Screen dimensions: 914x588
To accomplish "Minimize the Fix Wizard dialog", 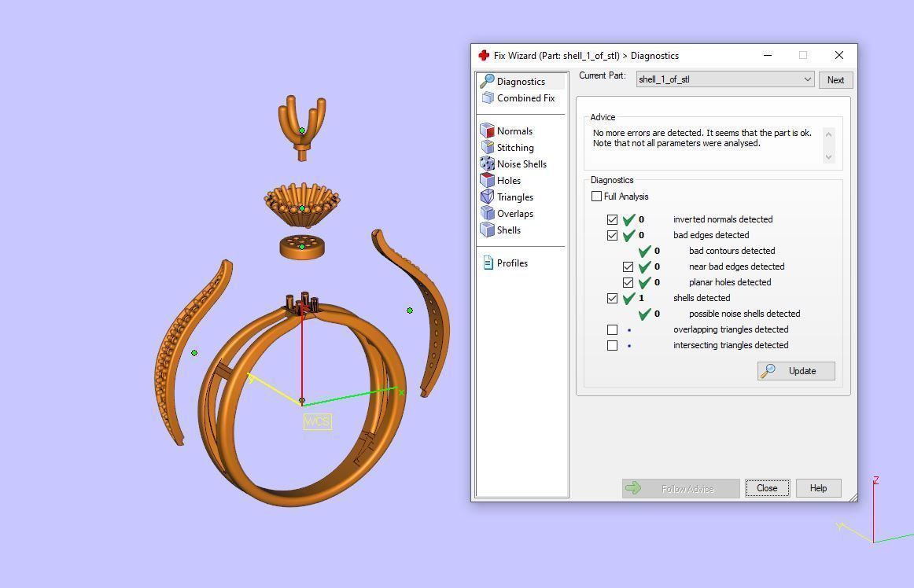I will tap(768, 55).
